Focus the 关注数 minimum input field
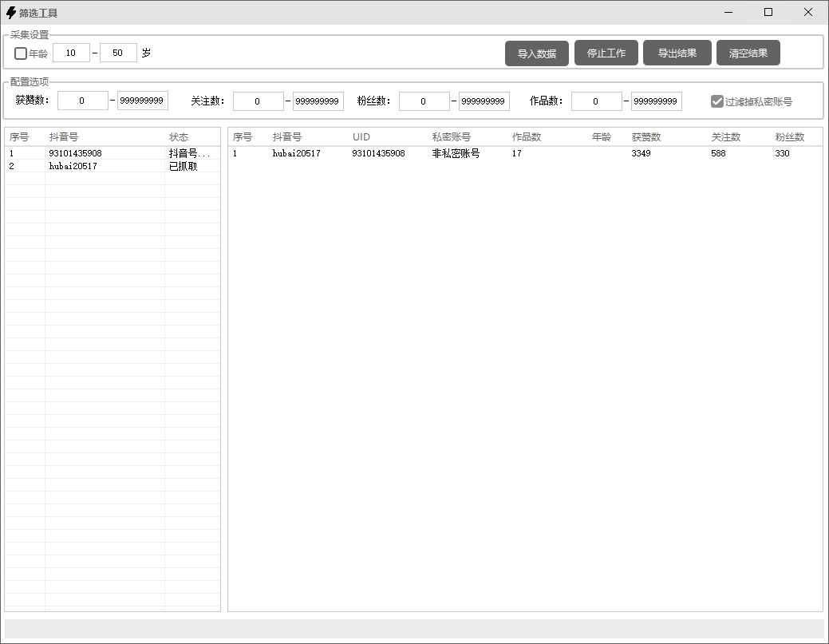This screenshot has width=829, height=644. tap(258, 101)
